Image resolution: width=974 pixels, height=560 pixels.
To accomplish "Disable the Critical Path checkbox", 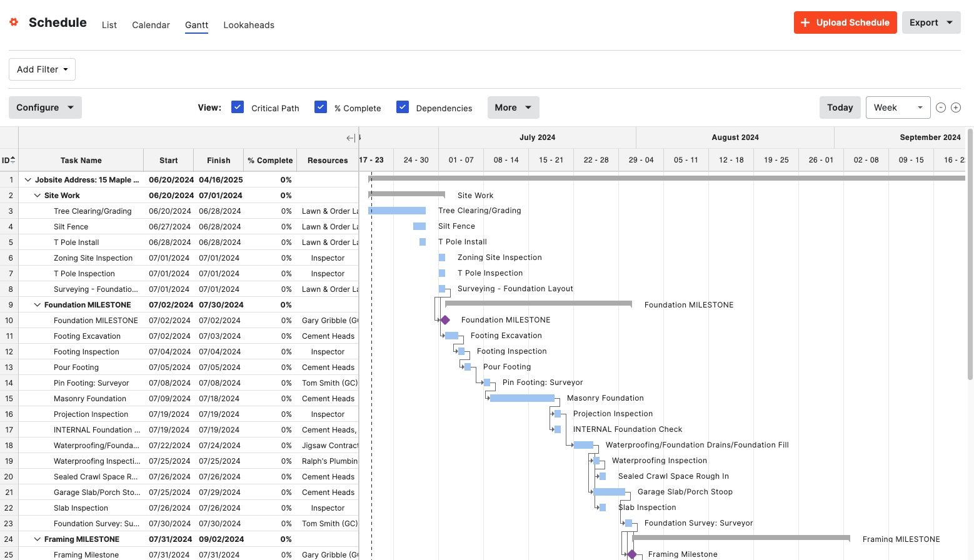I will (238, 107).
